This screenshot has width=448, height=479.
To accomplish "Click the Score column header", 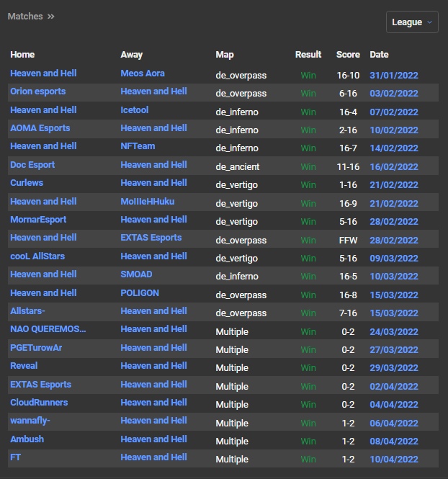I will coord(348,54).
